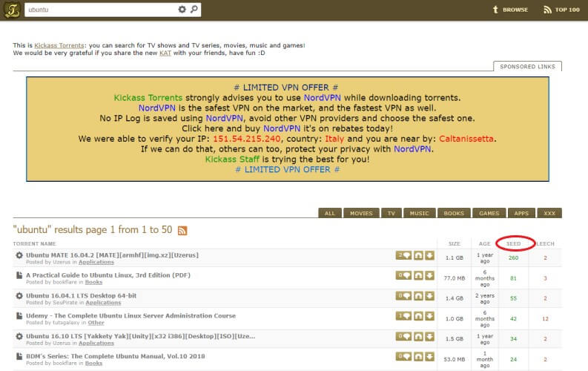
Task: Open Applications category under Ubuntu MATE 16.04.2
Action: pyautogui.click(x=96, y=262)
